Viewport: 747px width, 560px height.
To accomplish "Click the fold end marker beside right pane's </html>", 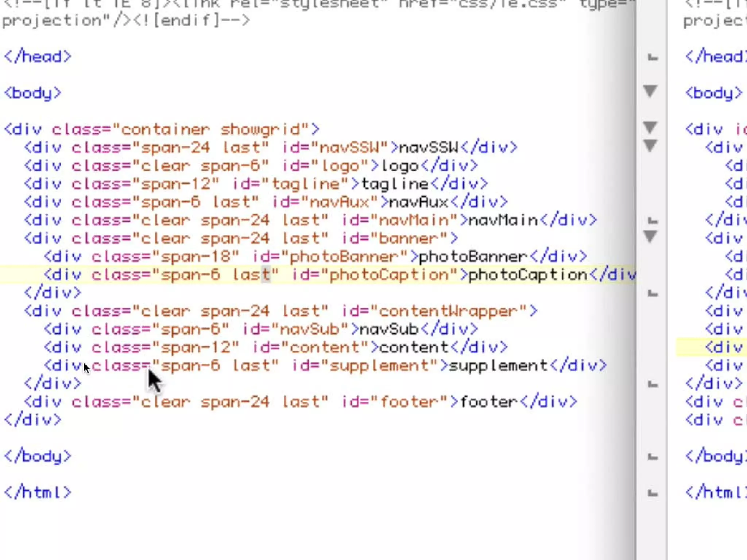I will [653, 493].
